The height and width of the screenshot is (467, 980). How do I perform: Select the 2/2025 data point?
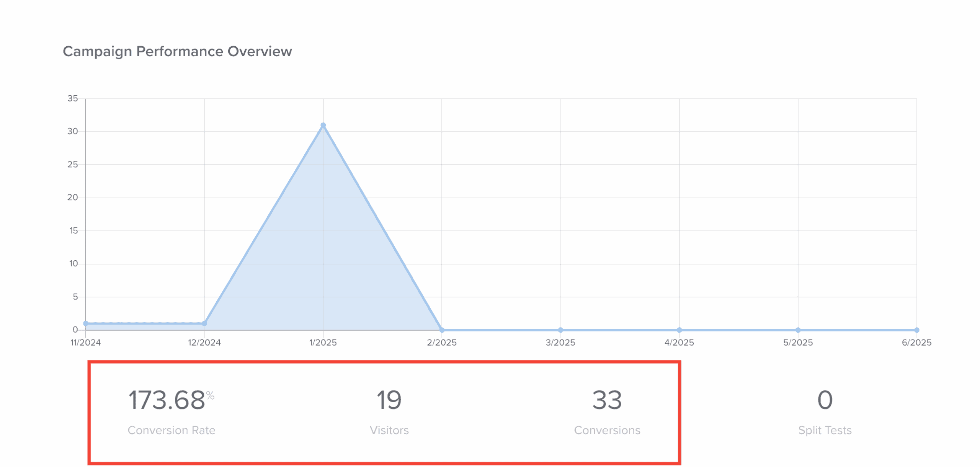[442, 330]
